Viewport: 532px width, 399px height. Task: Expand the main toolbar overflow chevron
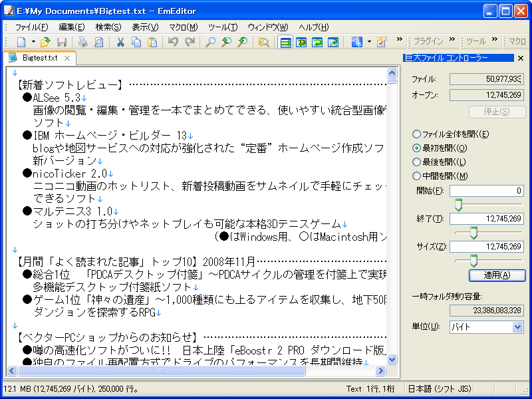pyautogui.click(x=400, y=39)
